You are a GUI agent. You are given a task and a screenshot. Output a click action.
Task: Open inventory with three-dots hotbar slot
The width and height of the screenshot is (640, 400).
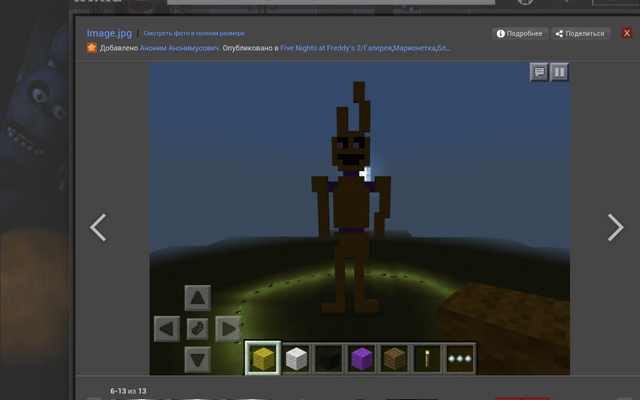point(460,359)
